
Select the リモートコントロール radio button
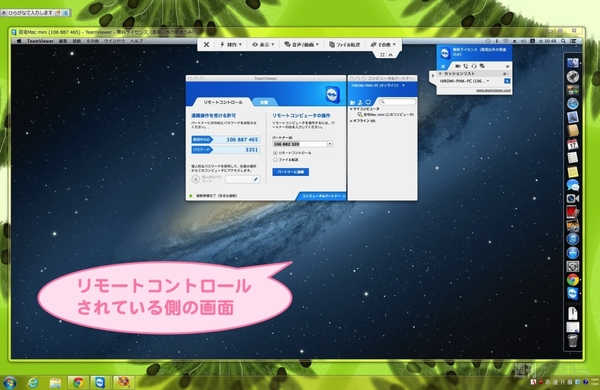tap(275, 153)
